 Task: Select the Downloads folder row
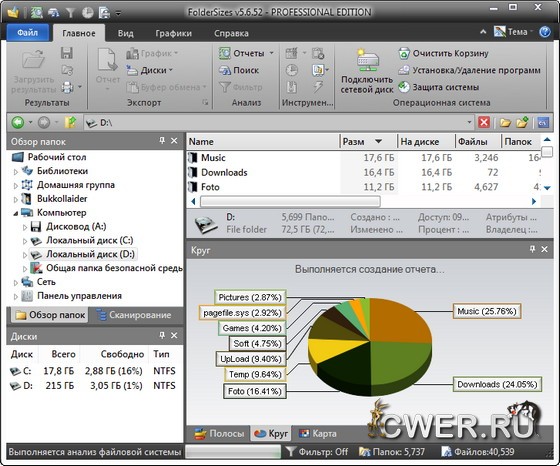[x=364, y=172]
